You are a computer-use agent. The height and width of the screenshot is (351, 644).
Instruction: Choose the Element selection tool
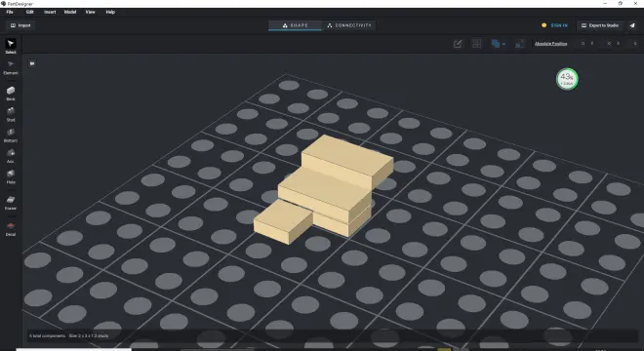11,67
